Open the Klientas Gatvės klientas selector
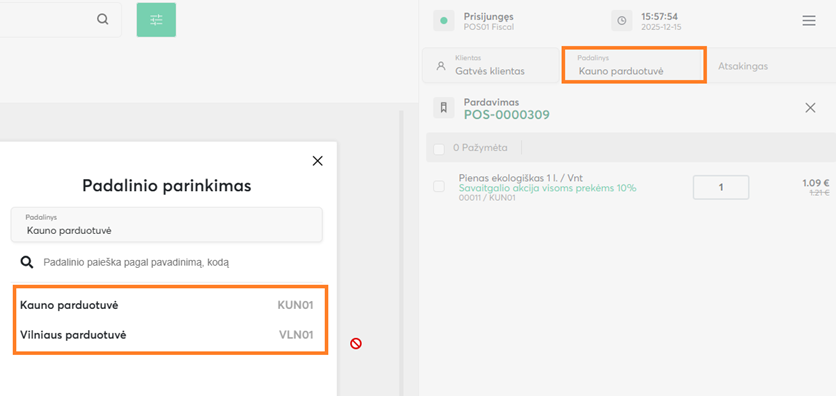Screen dimensions: 836x396 491,66
